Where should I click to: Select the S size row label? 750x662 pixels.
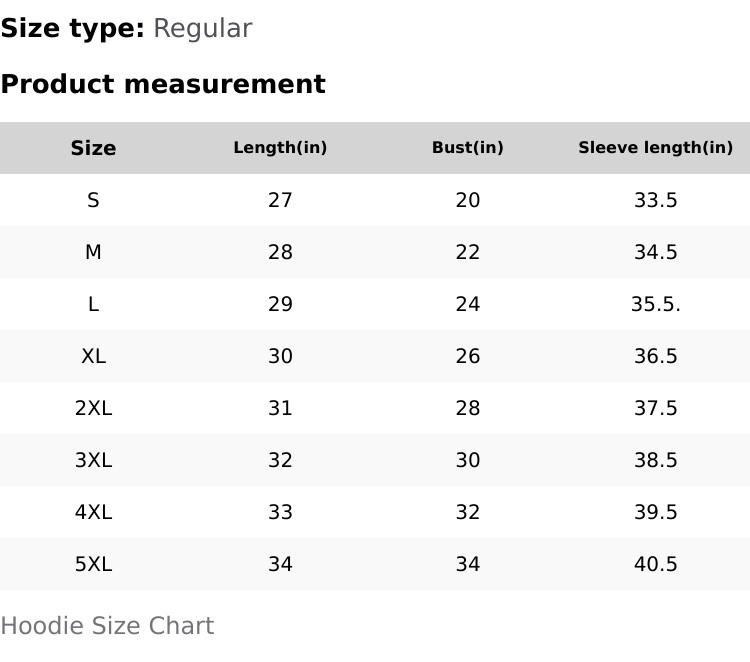93,200
